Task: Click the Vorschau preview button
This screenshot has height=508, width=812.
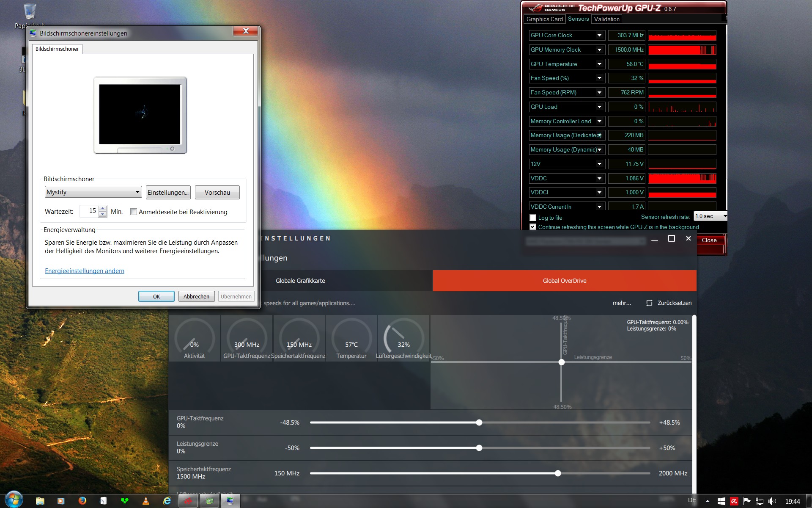Action: (x=217, y=193)
